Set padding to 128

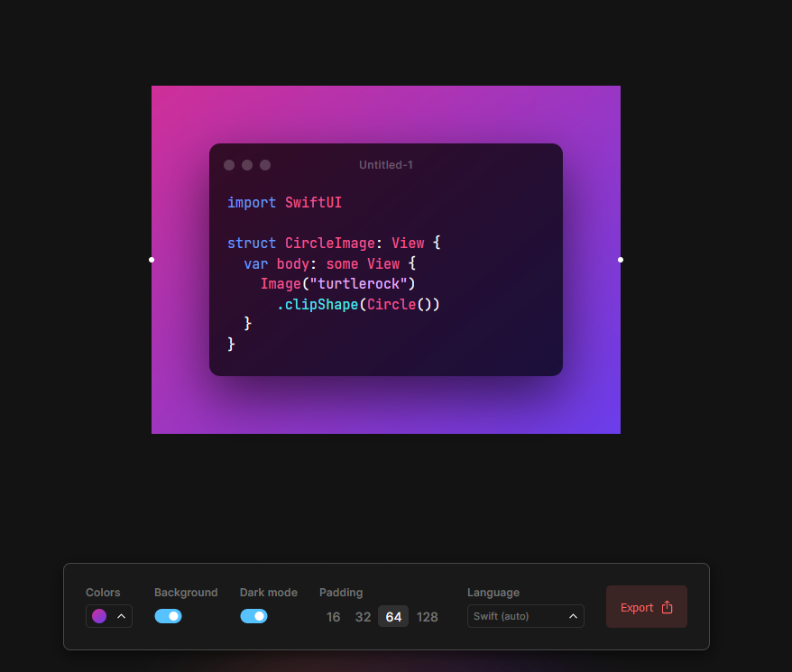(427, 617)
